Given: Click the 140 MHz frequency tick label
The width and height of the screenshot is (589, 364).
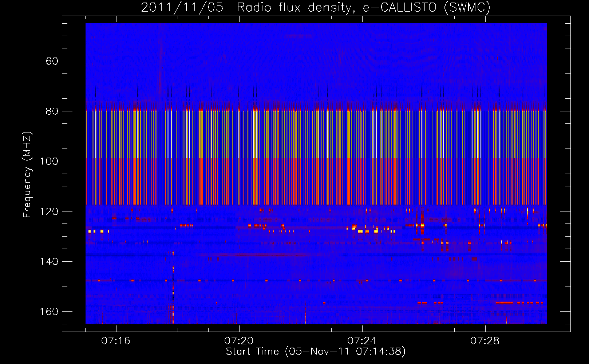Looking at the screenshot, I should point(49,262).
